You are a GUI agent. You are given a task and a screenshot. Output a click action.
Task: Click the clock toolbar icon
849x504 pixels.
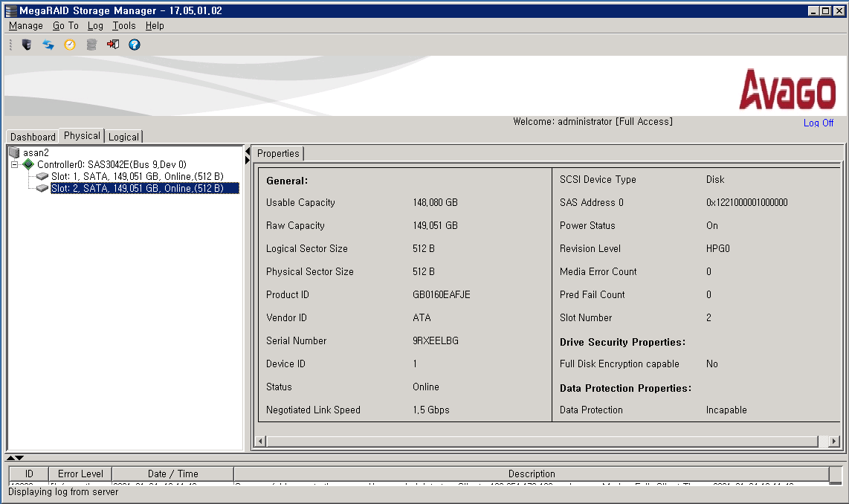[70, 45]
